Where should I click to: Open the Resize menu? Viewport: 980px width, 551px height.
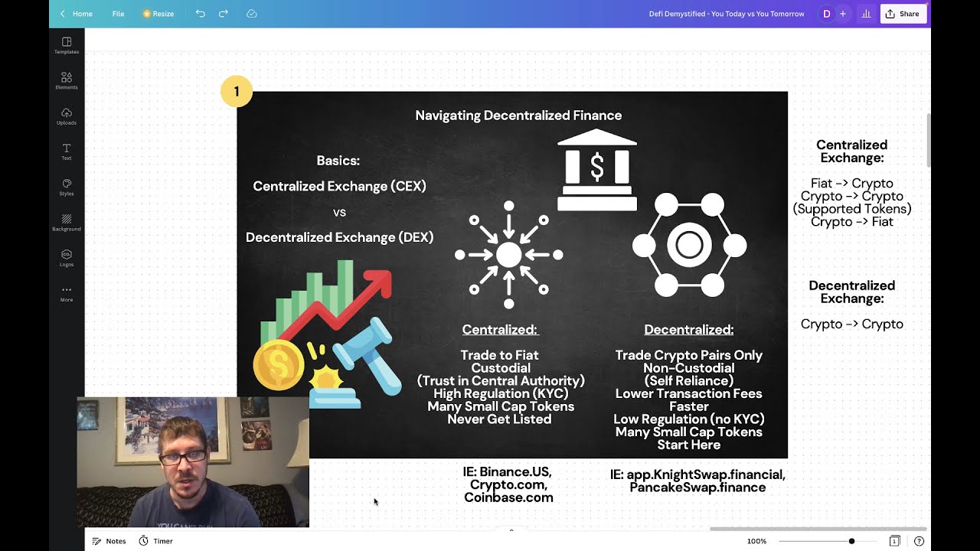pos(158,14)
